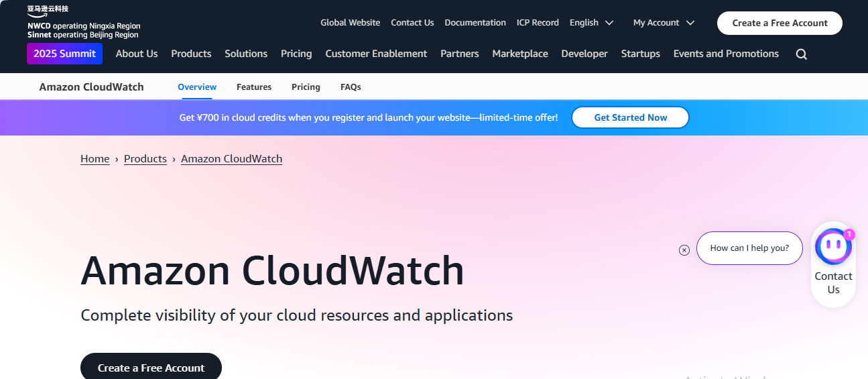The height and width of the screenshot is (379, 868).
Task: Open the ICP Record link
Action: [x=538, y=23]
